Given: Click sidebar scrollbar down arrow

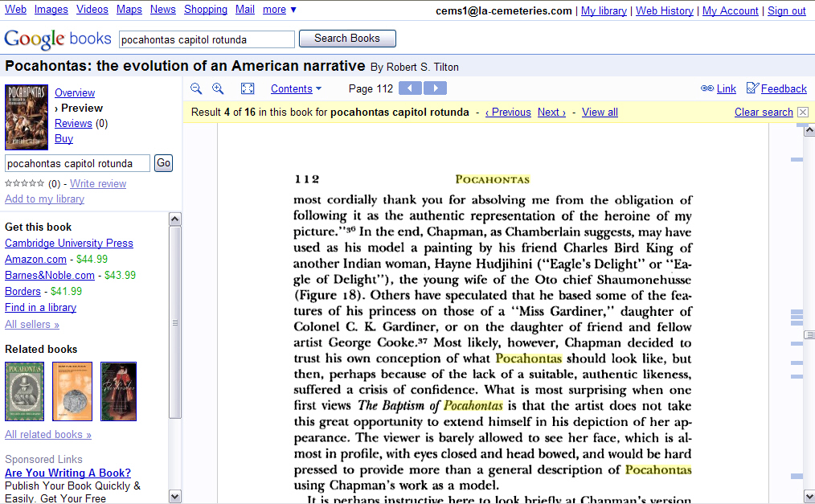Looking at the screenshot, I should click(175, 496).
